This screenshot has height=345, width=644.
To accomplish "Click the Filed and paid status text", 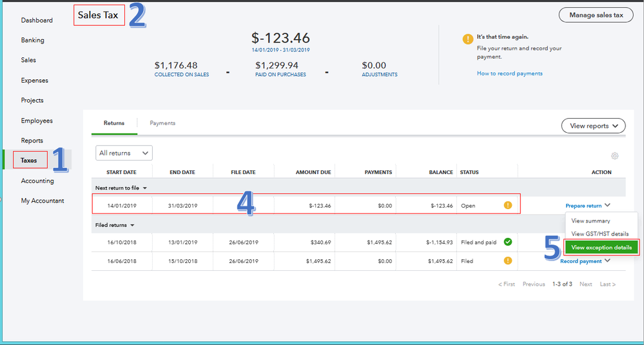I will click(478, 242).
